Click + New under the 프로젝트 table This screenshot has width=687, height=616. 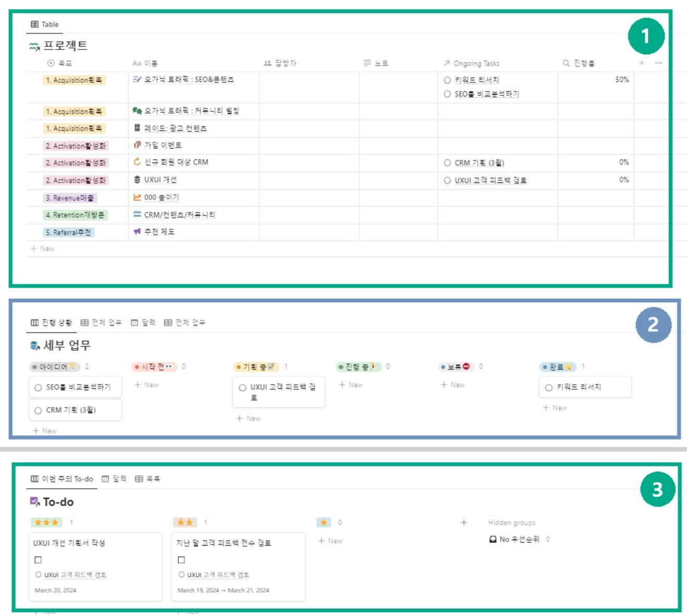tap(43, 249)
